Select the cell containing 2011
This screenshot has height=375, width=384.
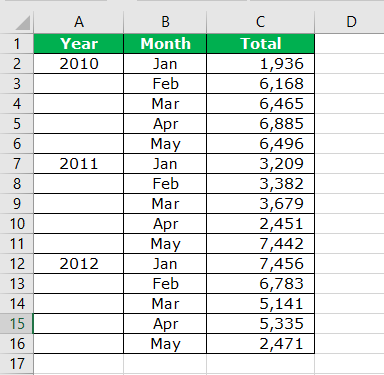coord(79,164)
